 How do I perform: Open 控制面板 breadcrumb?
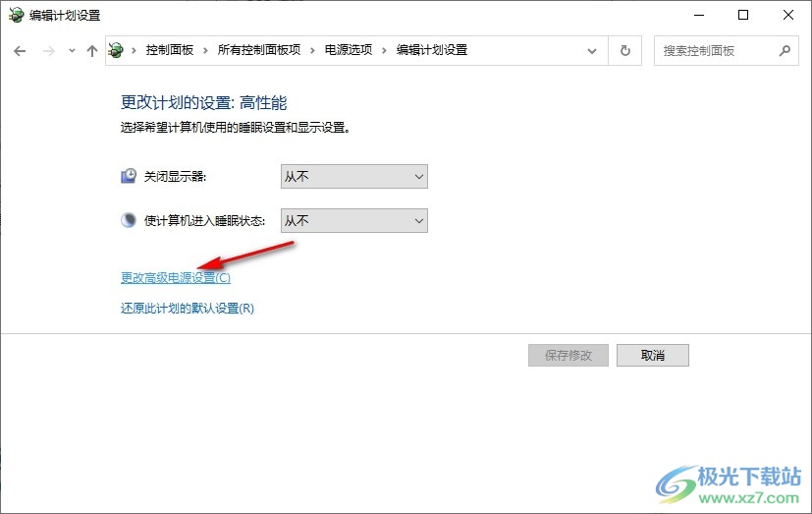[169, 50]
